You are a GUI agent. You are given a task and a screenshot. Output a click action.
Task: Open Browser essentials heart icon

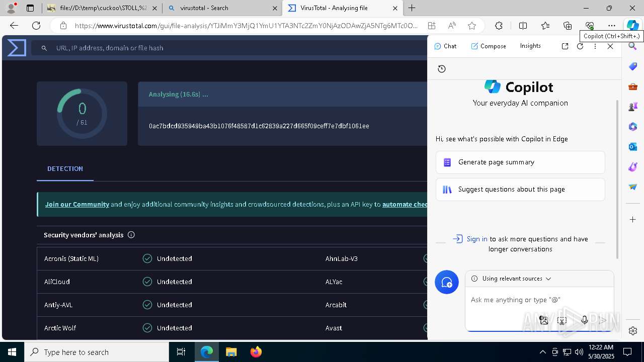coord(590,26)
